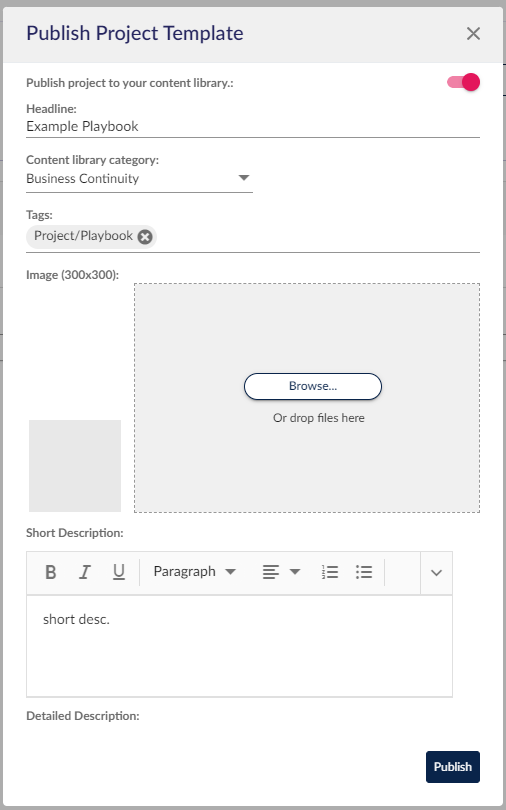Toggle italic text formatting
Screen dimensions: 506x810
click(85, 572)
